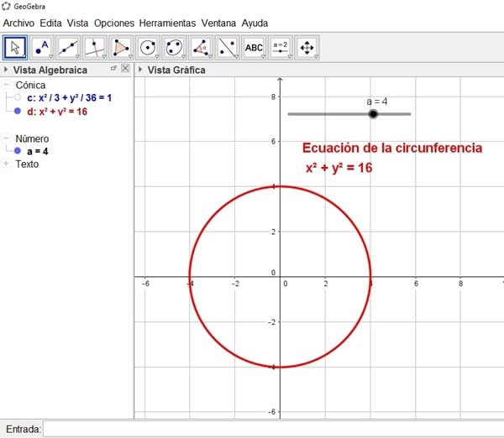This screenshot has width=504, height=438.
Task: Toggle visibility of number a = 4
Action: (18, 151)
